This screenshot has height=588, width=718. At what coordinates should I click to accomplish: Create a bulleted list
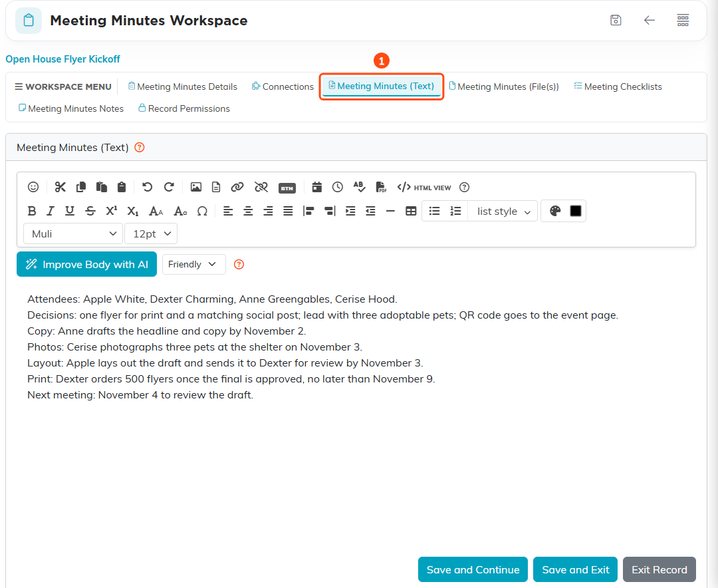pos(434,211)
